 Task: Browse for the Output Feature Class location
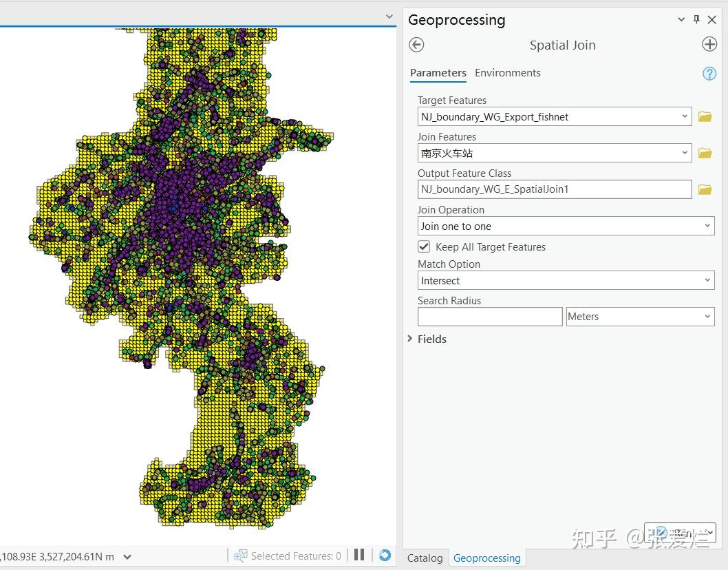[x=705, y=189]
